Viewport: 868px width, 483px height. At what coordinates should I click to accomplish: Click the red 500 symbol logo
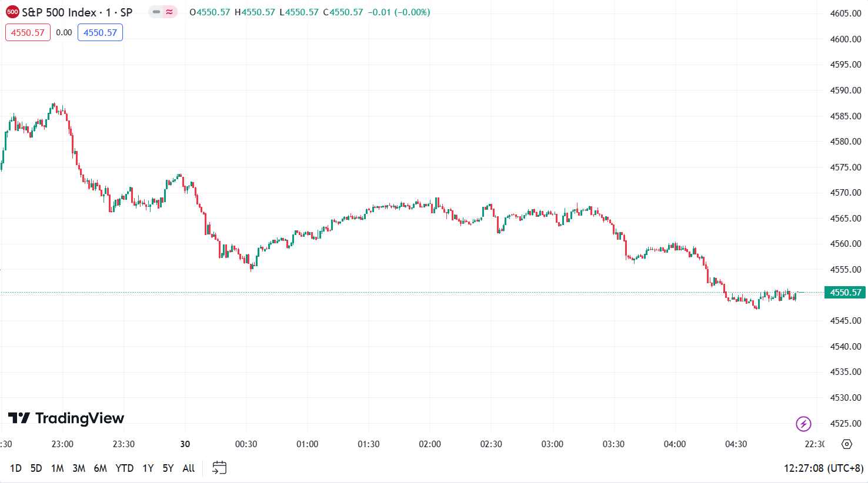(x=12, y=12)
